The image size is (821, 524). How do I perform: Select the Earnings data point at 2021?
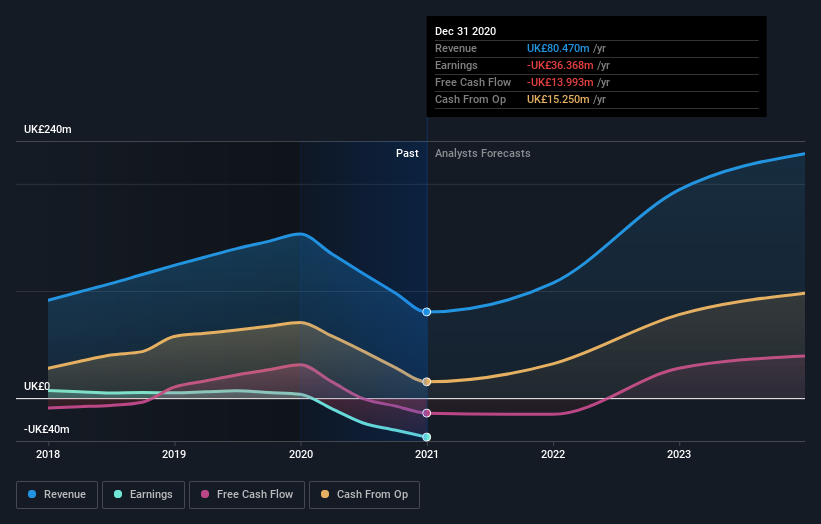(x=427, y=437)
